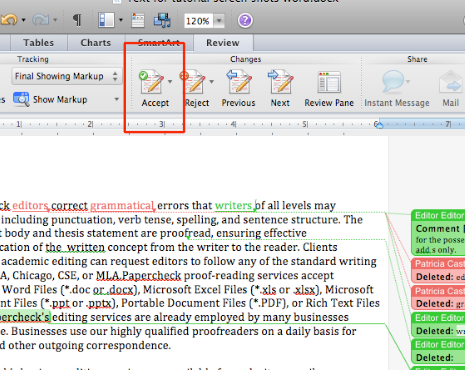Click the Accept change icon
The width and height of the screenshot is (465, 370).
pos(151,82)
